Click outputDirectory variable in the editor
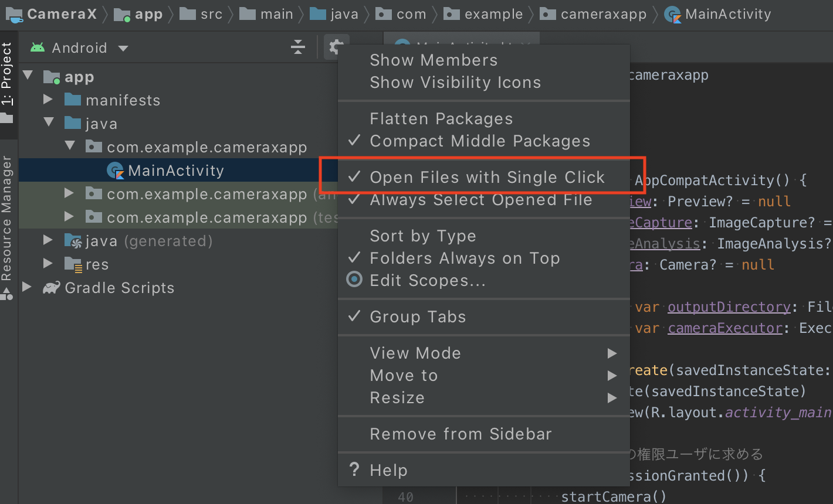 pyautogui.click(x=729, y=307)
